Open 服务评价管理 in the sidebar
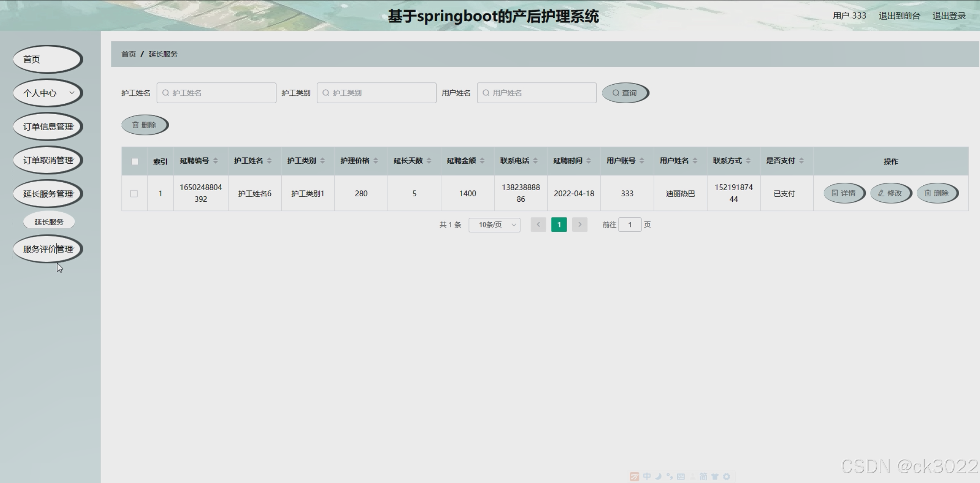This screenshot has width=980, height=483. [x=48, y=249]
